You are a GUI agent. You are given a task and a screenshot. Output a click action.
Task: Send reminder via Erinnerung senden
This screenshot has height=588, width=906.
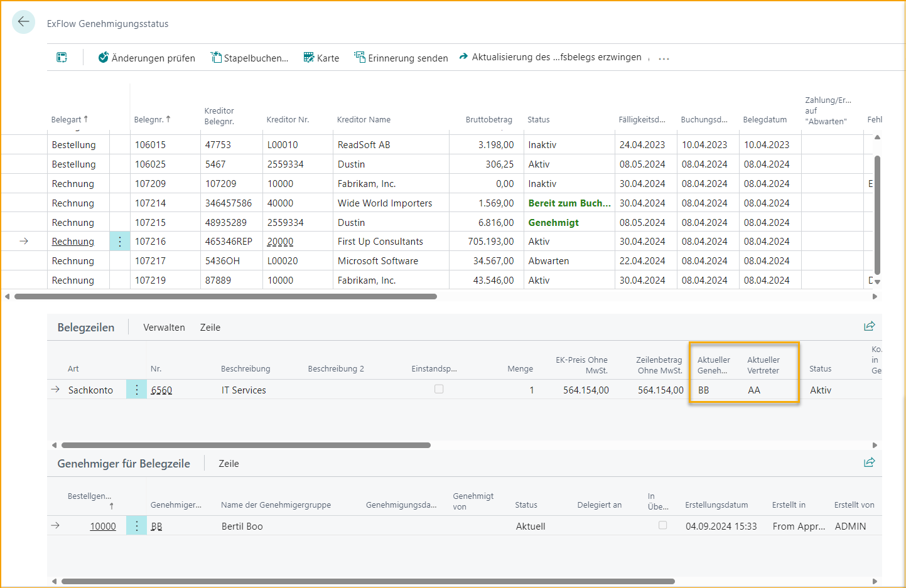click(x=401, y=58)
